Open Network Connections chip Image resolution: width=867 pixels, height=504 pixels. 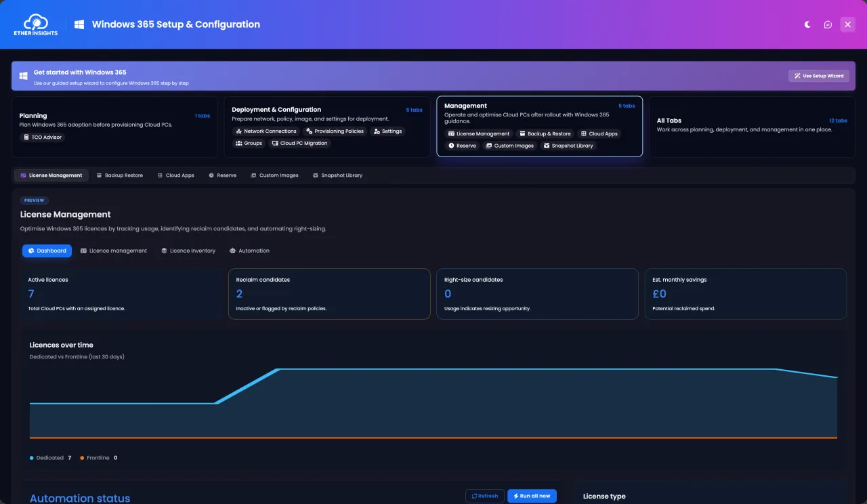(x=266, y=131)
